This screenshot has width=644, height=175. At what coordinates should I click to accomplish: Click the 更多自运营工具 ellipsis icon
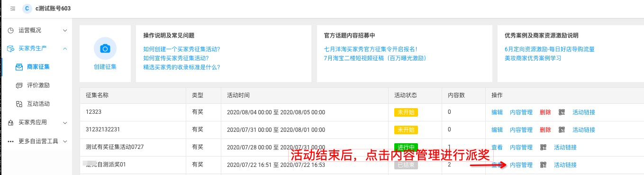(x=11, y=141)
